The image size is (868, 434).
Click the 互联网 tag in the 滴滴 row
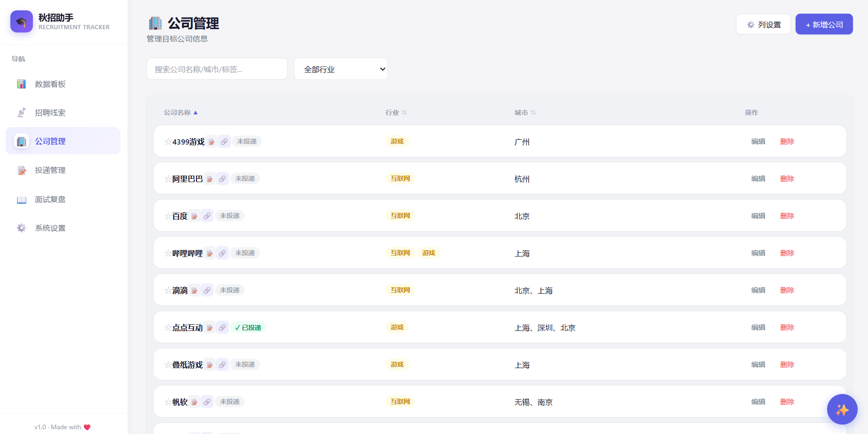tap(400, 290)
